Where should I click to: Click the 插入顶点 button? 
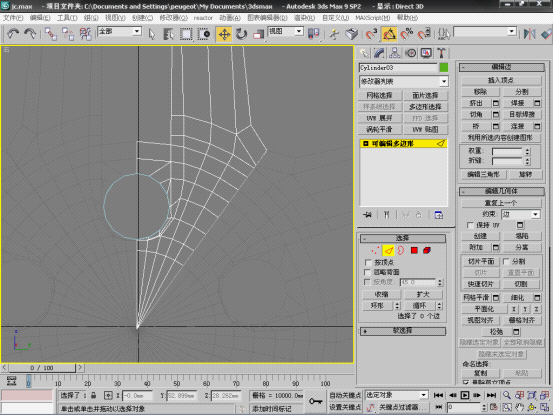pos(501,80)
